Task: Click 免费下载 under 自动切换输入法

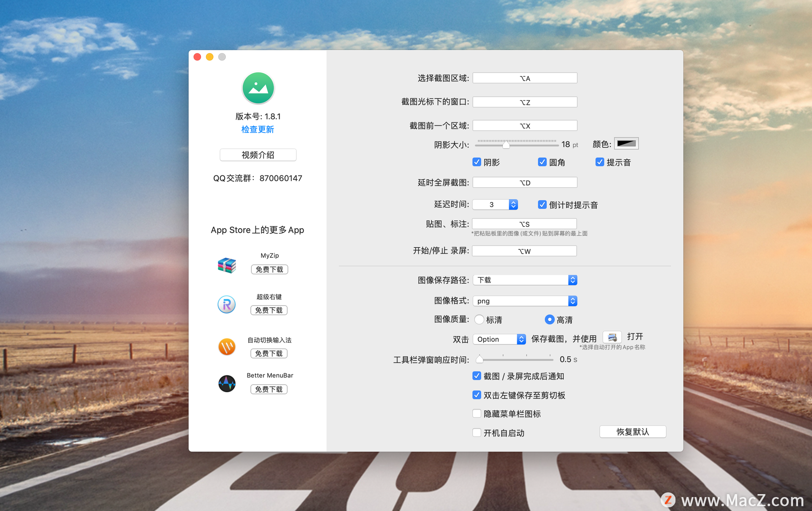Action: pos(269,353)
